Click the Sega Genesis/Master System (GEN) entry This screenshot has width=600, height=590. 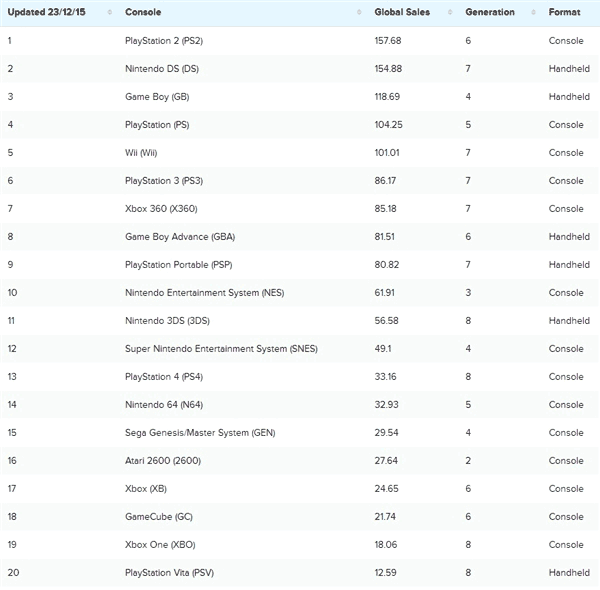[x=199, y=433]
